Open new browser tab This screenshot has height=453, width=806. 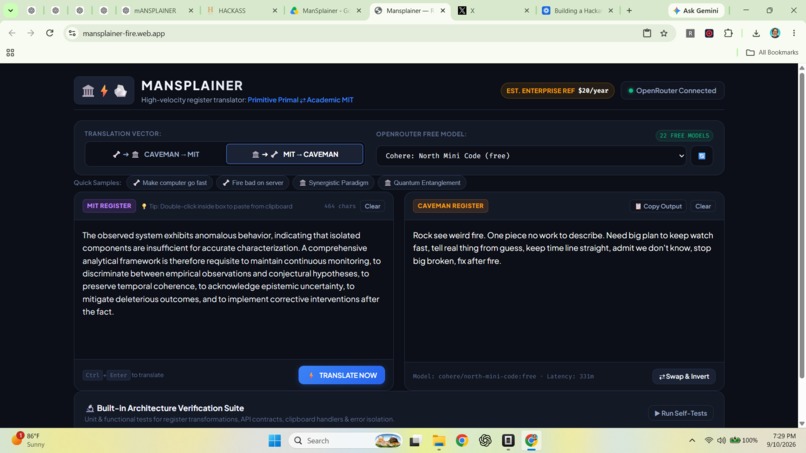[x=629, y=10]
